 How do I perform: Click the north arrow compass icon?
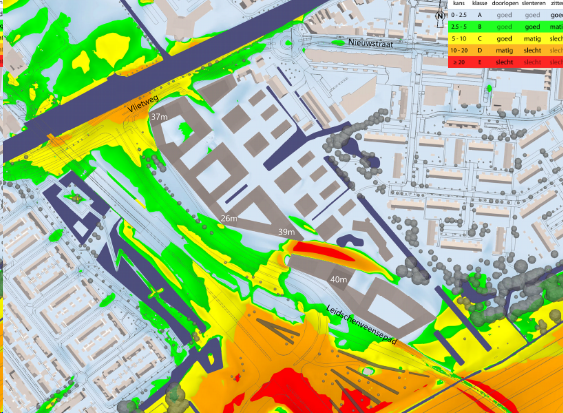pos(440,16)
